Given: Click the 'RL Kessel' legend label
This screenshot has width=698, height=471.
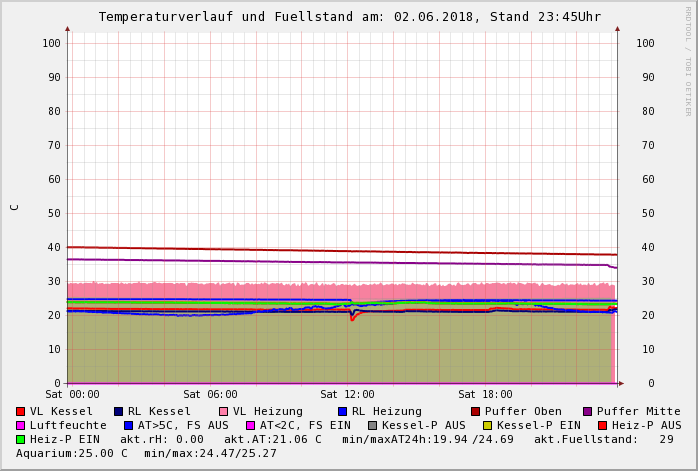Looking at the screenshot, I should coord(159,411).
